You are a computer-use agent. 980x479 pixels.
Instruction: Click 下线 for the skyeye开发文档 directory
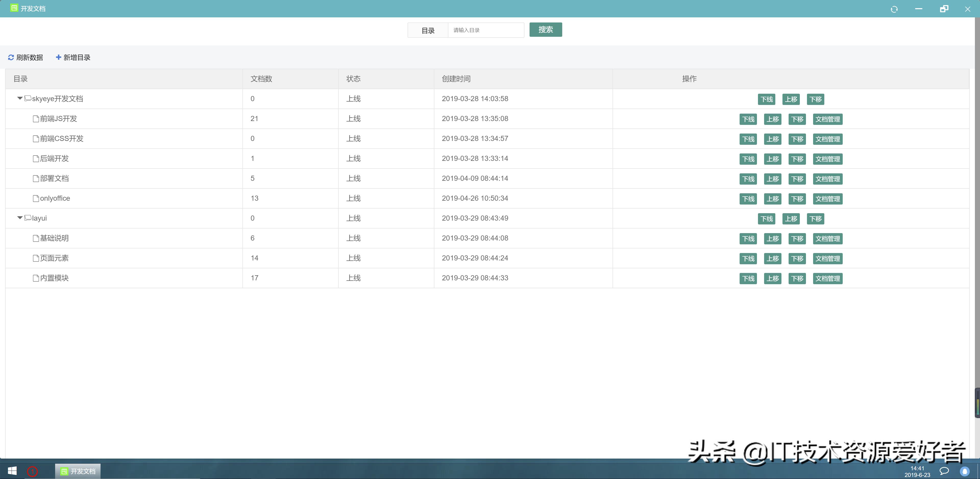click(767, 99)
